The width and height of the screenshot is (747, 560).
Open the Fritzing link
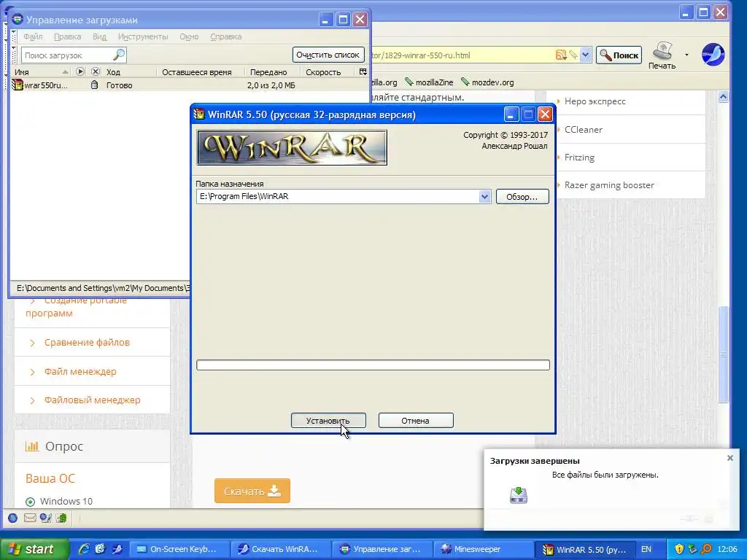(x=579, y=157)
